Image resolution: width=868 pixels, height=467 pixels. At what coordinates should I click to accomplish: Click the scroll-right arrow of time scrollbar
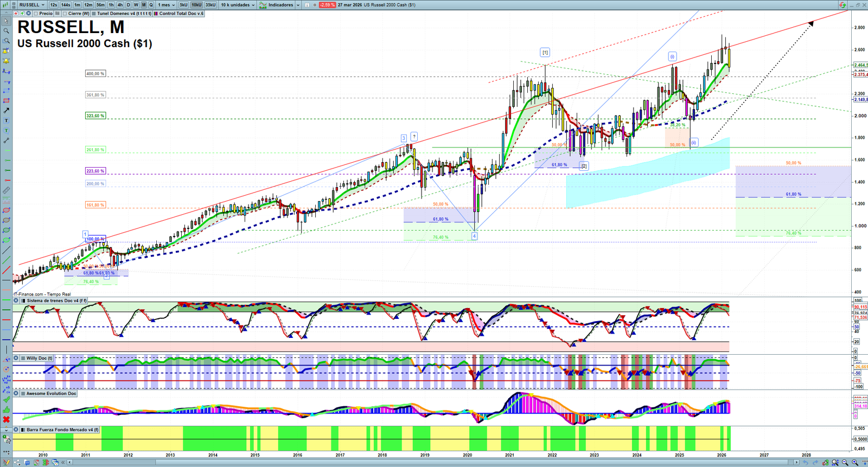(796, 463)
